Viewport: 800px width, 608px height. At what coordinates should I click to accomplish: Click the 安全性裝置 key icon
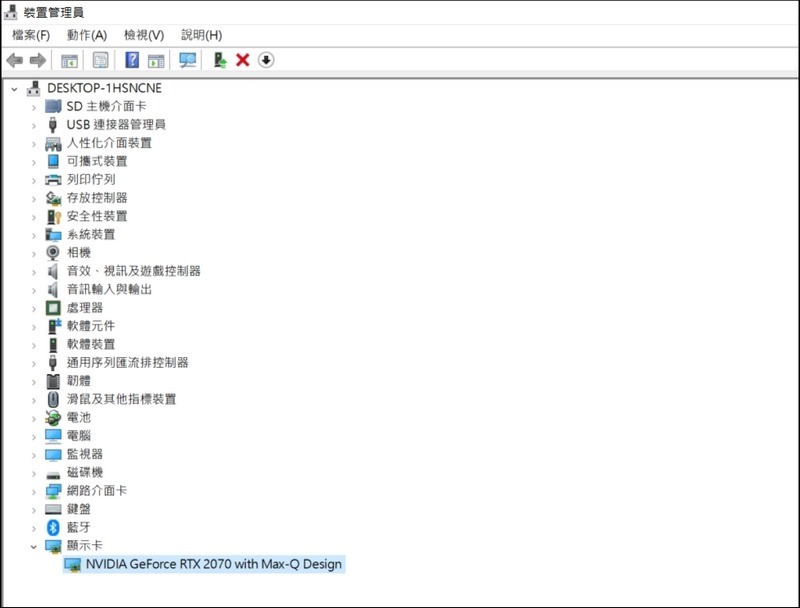[x=54, y=216]
